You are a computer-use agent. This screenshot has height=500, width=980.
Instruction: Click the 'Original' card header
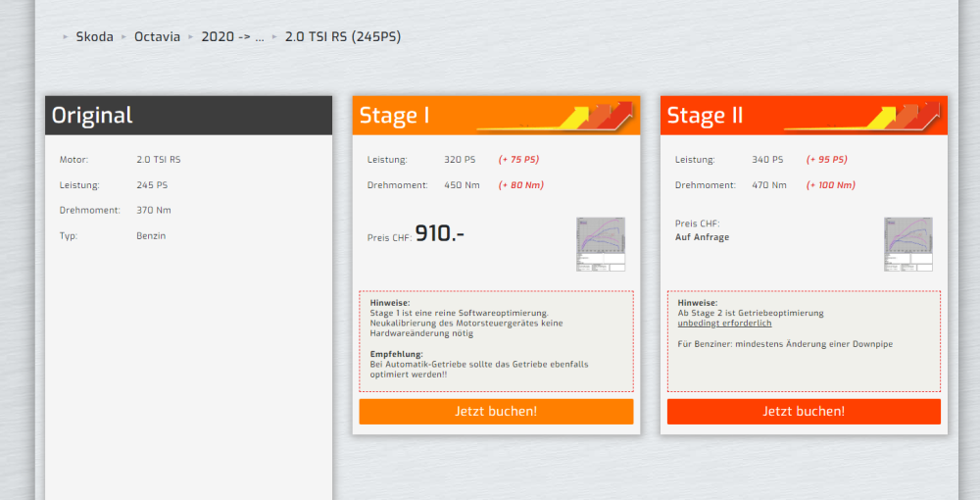point(189,116)
